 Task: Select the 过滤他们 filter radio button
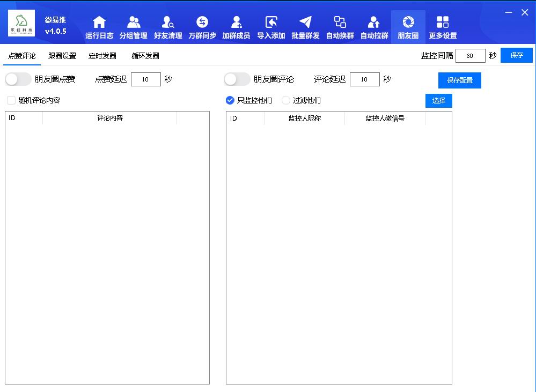coord(285,100)
